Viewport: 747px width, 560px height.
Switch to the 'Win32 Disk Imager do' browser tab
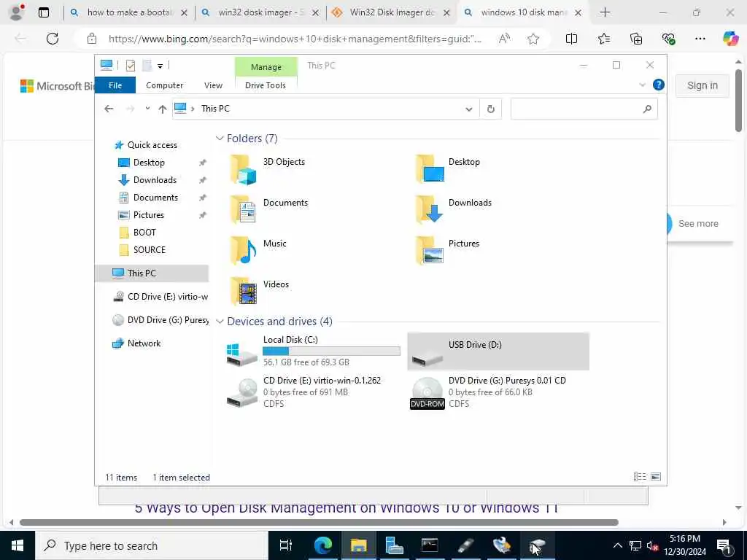coord(391,12)
